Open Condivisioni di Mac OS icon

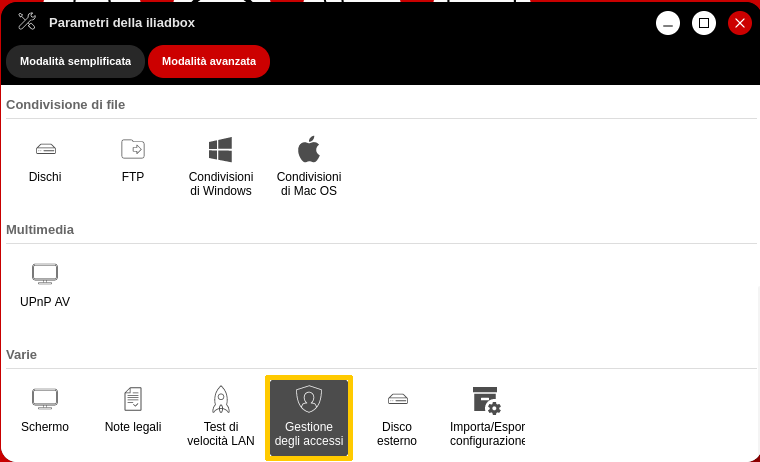[x=309, y=149]
